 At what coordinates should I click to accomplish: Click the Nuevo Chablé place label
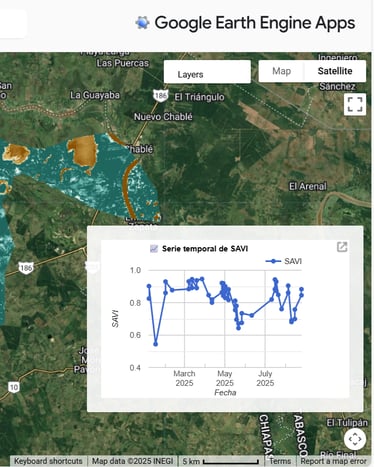(x=163, y=117)
